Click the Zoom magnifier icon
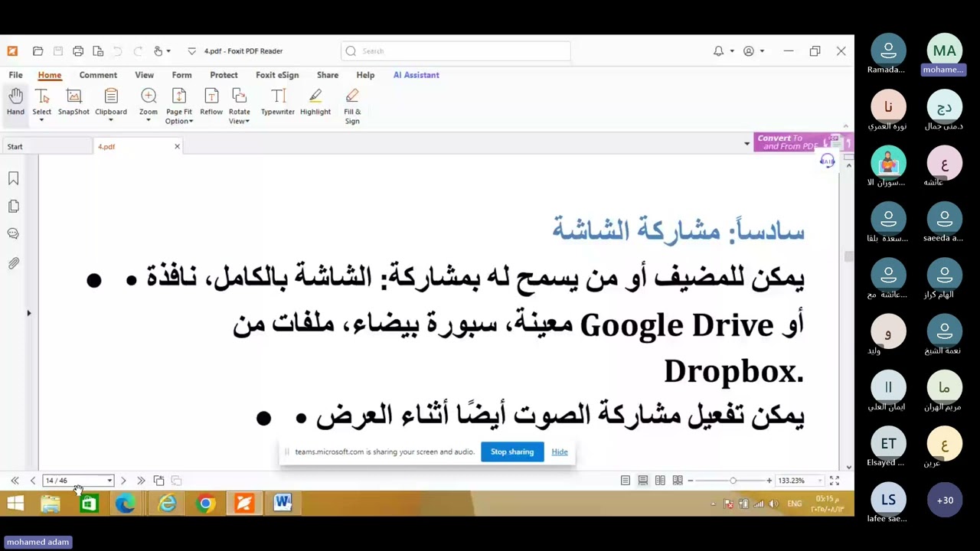Image resolution: width=980 pixels, height=551 pixels. click(149, 96)
